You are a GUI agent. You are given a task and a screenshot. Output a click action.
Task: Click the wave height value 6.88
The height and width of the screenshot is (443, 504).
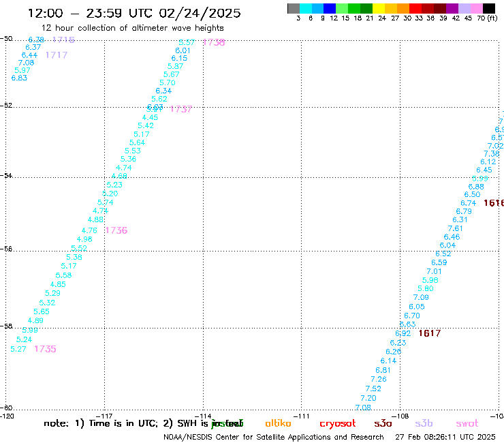pos(476,187)
